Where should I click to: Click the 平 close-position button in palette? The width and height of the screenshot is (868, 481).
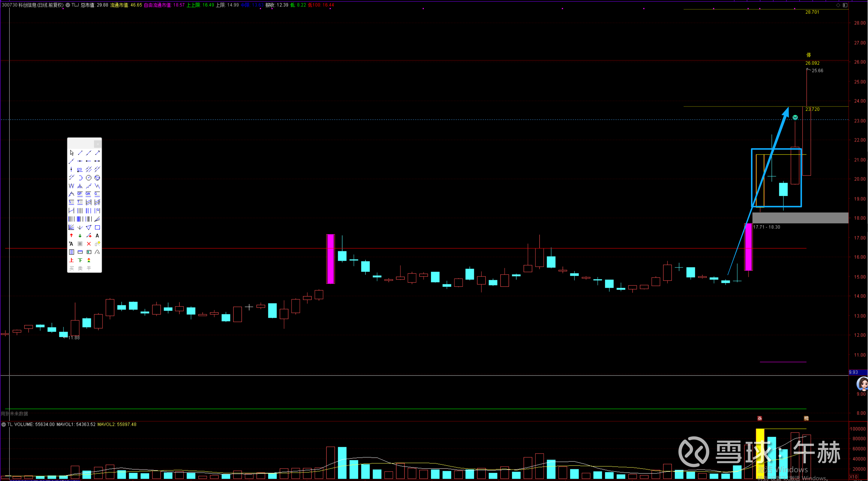[x=89, y=269]
